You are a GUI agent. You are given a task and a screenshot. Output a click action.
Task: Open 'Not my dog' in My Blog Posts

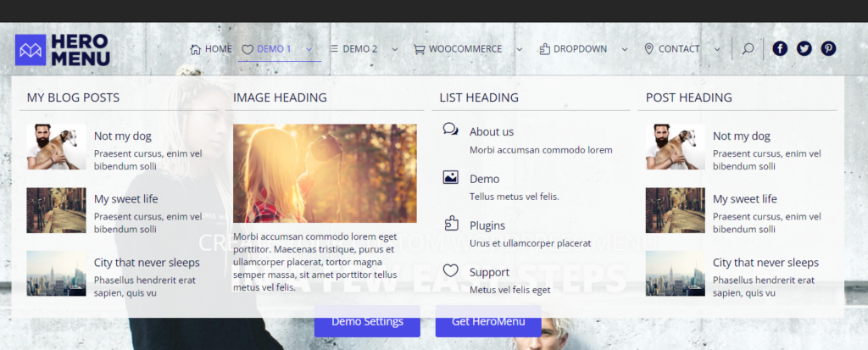(x=122, y=136)
